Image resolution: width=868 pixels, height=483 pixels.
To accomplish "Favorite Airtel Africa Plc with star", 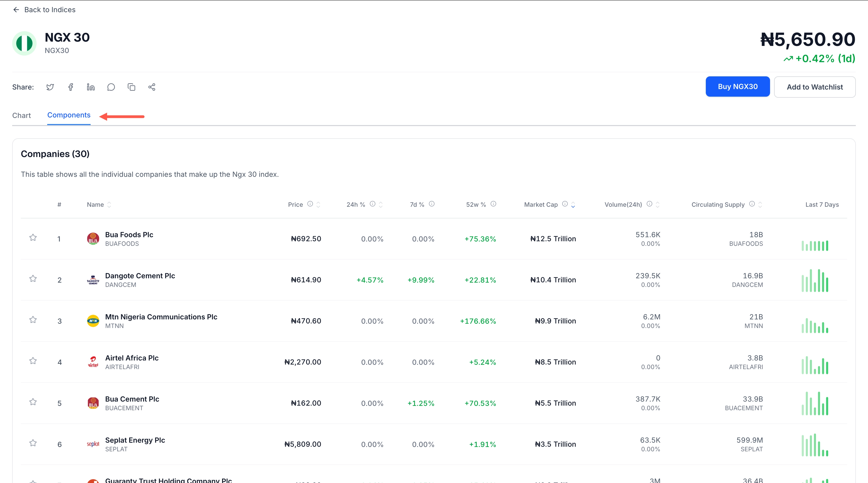I will 33,361.
